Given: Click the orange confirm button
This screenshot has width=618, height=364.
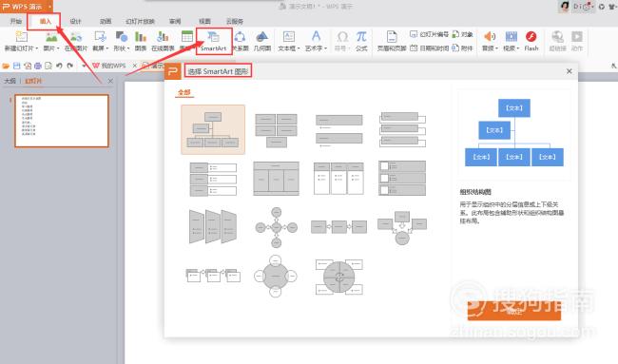Looking at the screenshot, I should pyautogui.click(x=514, y=311).
